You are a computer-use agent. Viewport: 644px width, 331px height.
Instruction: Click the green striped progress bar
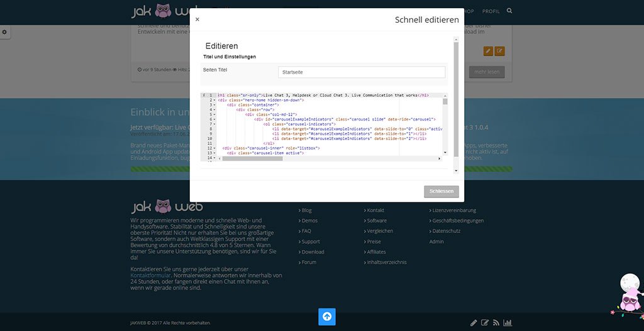[321, 169]
